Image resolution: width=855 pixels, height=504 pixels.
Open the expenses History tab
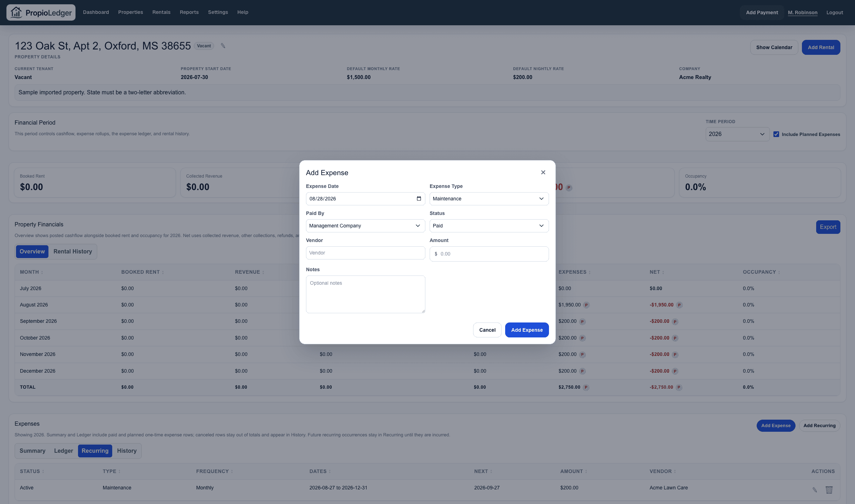127,451
